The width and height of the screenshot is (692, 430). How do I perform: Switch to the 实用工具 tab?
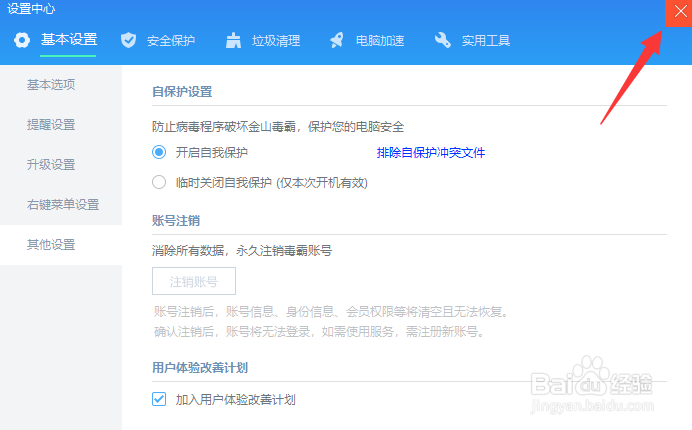(486, 41)
